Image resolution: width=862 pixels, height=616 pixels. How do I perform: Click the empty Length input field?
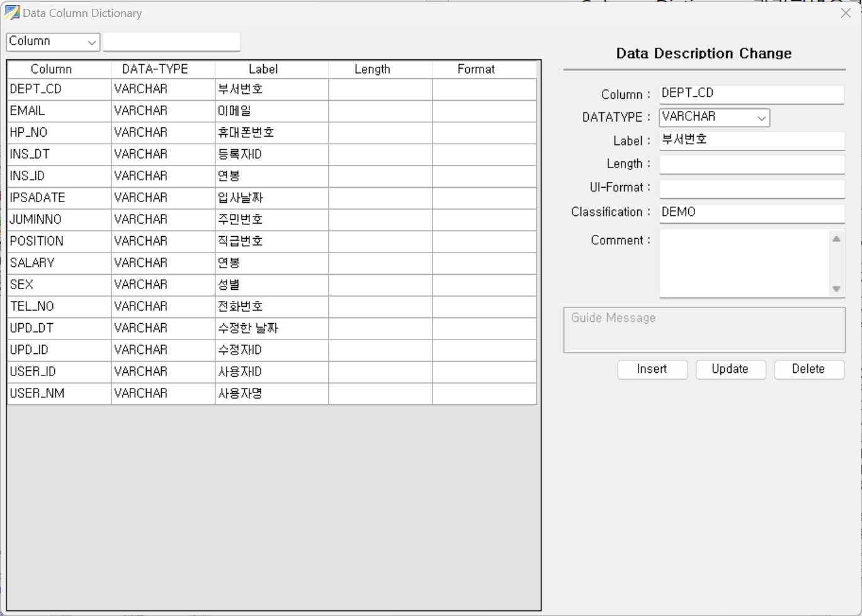click(x=751, y=164)
